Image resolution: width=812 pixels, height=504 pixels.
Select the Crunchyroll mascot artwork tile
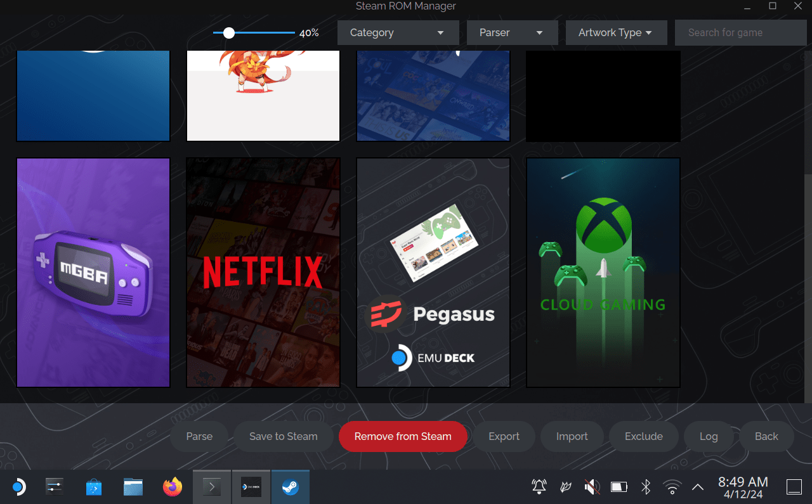point(263,96)
